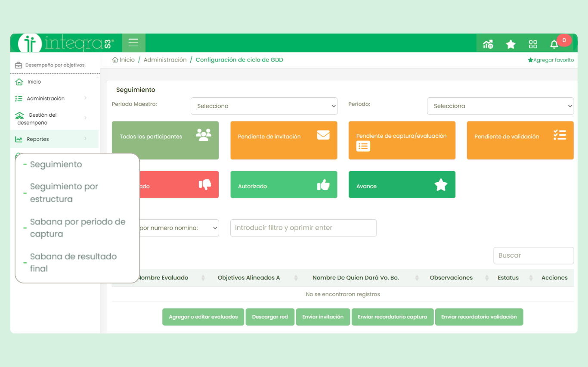Image resolution: width=588 pixels, height=367 pixels.
Task: Sort by Nombre De Quien Dará Vo. Bo. arrows
Action: pos(417,278)
